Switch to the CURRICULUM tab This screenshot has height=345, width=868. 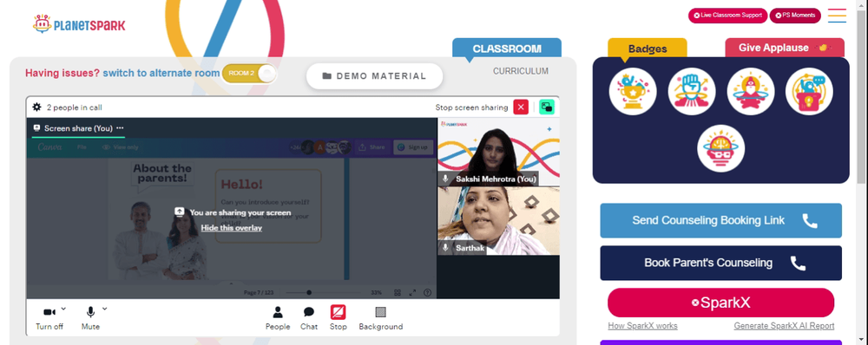pyautogui.click(x=521, y=71)
